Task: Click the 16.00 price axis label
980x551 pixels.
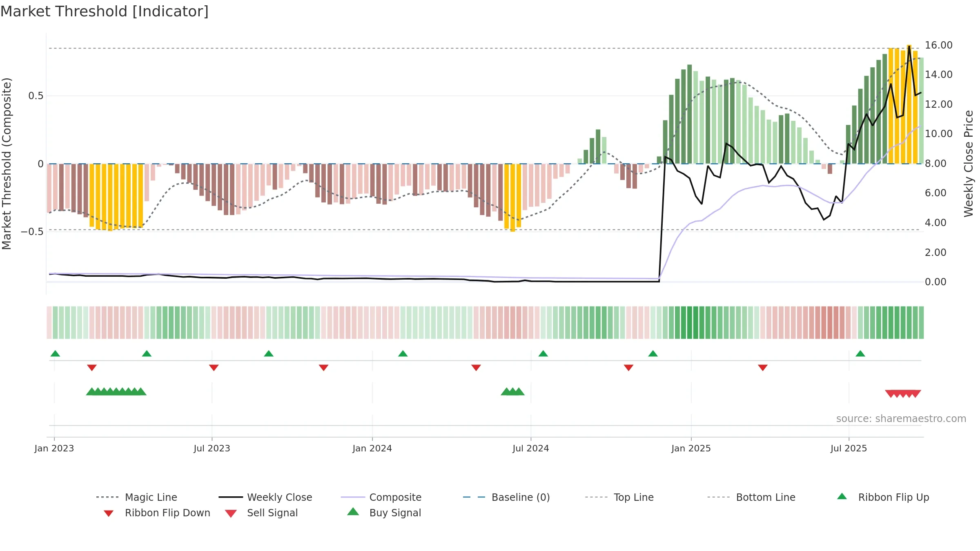Action: click(x=939, y=45)
